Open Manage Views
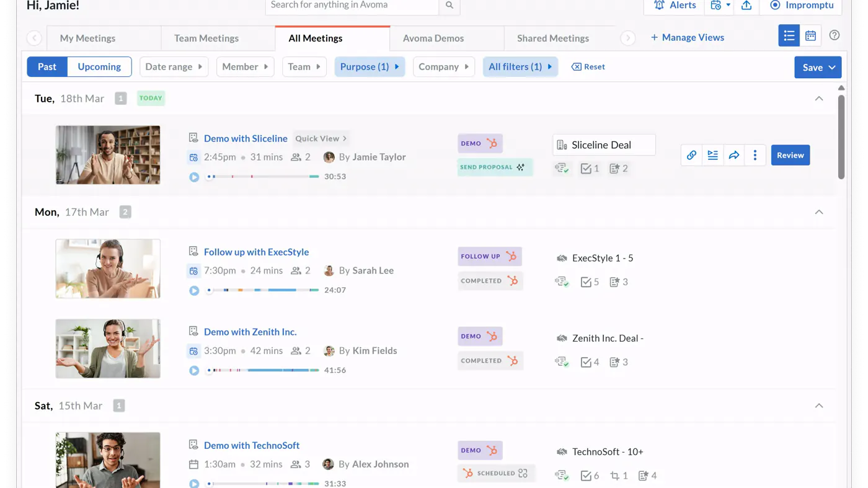 pos(688,38)
